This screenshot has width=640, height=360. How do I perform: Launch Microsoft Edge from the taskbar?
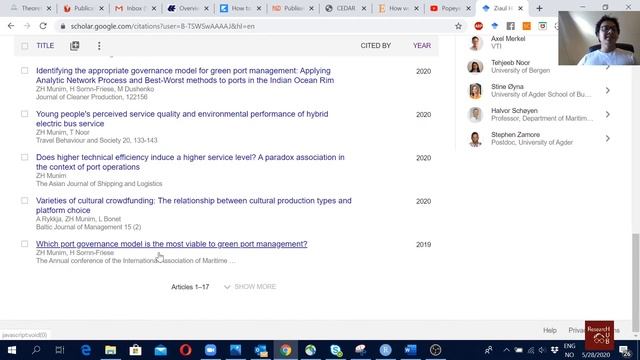click(x=85, y=350)
